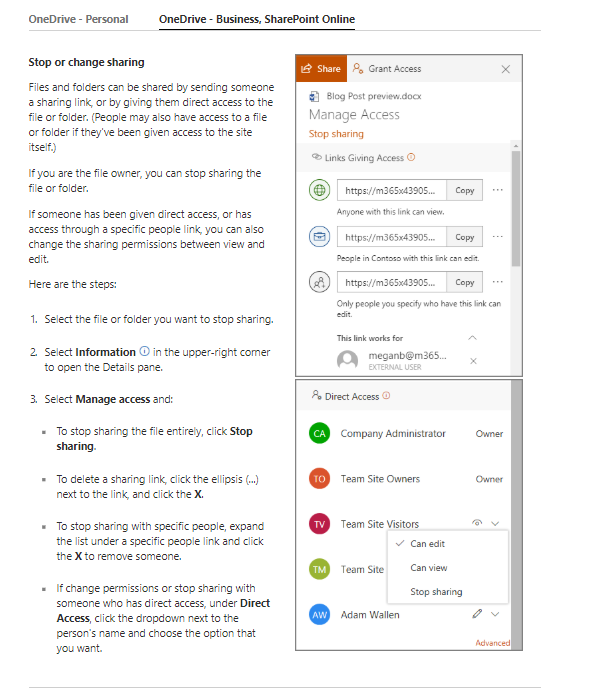This screenshot has height=688, width=606.
Task: Click 'Owner' role for Company Administrator
Action: [x=489, y=434]
